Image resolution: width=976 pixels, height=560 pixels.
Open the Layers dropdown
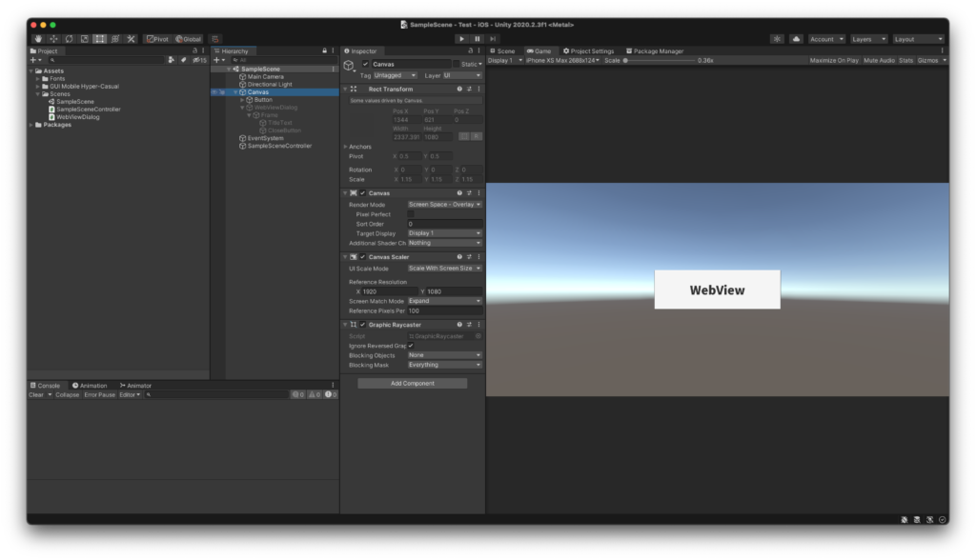(868, 39)
